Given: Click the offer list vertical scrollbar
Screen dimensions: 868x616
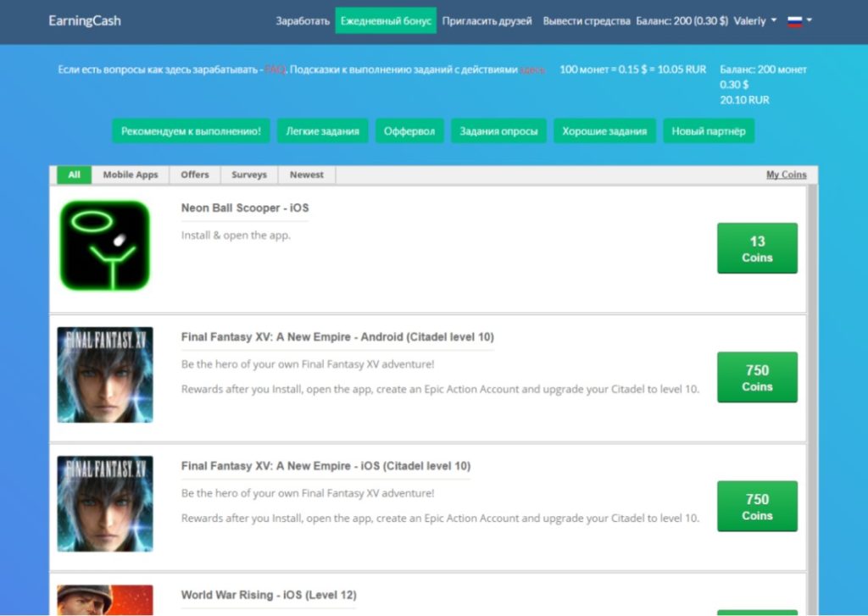Looking at the screenshot, I should pos(812,400).
